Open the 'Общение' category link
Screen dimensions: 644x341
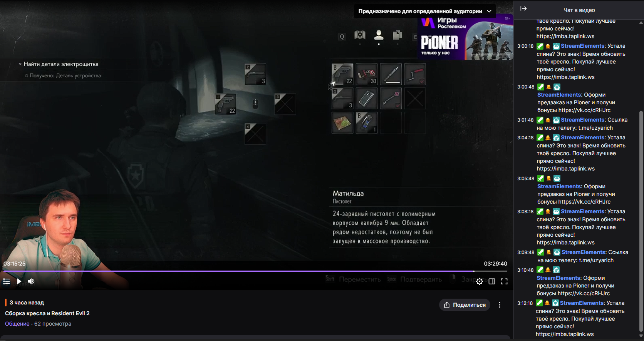(17, 324)
